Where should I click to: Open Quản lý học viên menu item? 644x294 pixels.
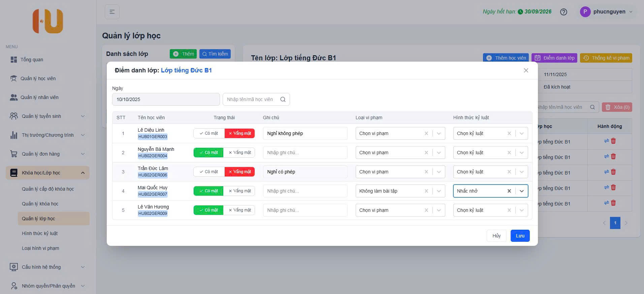(38, 78)
